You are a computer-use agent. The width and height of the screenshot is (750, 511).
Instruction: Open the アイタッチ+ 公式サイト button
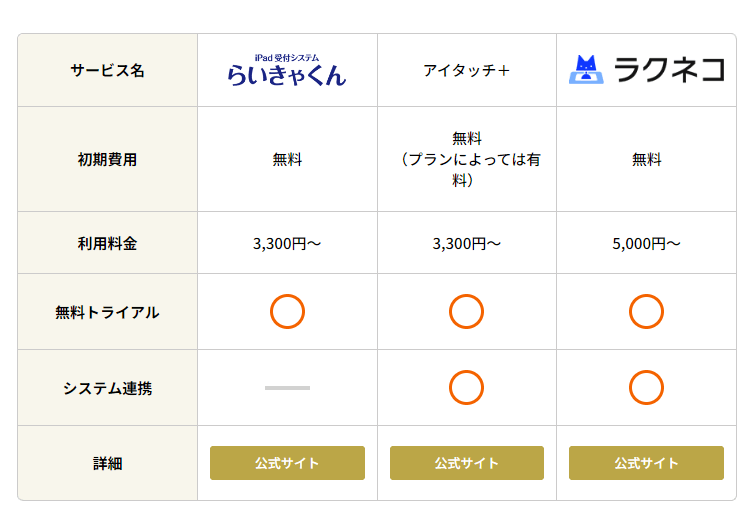(x=466, y=463)
